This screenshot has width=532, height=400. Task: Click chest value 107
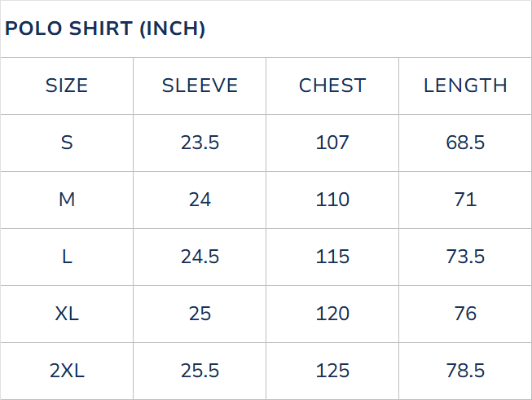(332, 143)
